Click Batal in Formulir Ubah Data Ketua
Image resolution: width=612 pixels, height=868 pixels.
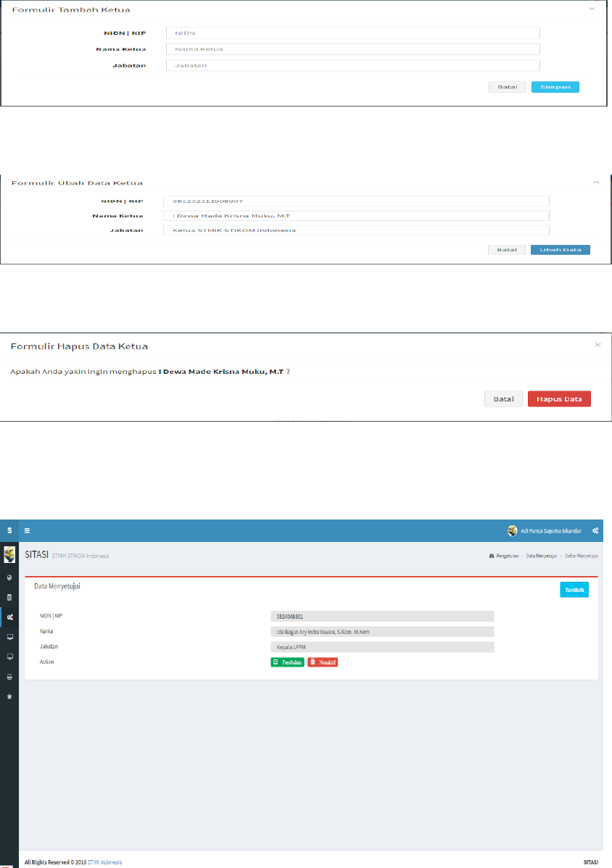point(507,250)
